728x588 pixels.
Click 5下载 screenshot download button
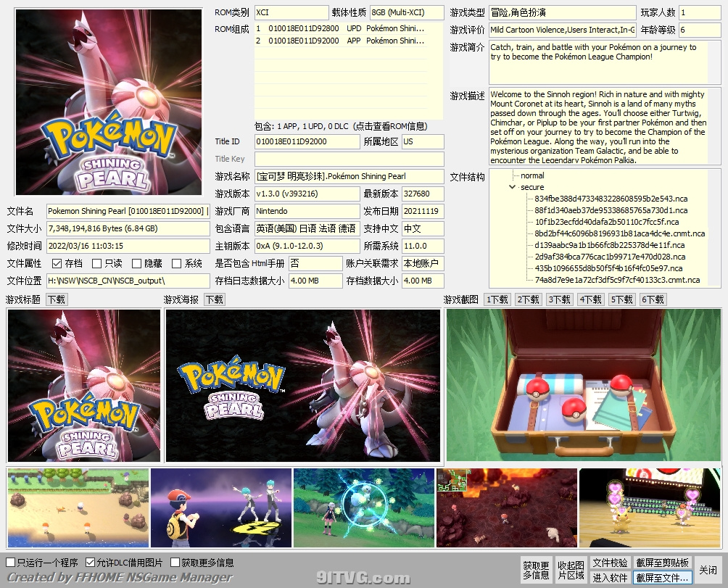coord(621,300)
